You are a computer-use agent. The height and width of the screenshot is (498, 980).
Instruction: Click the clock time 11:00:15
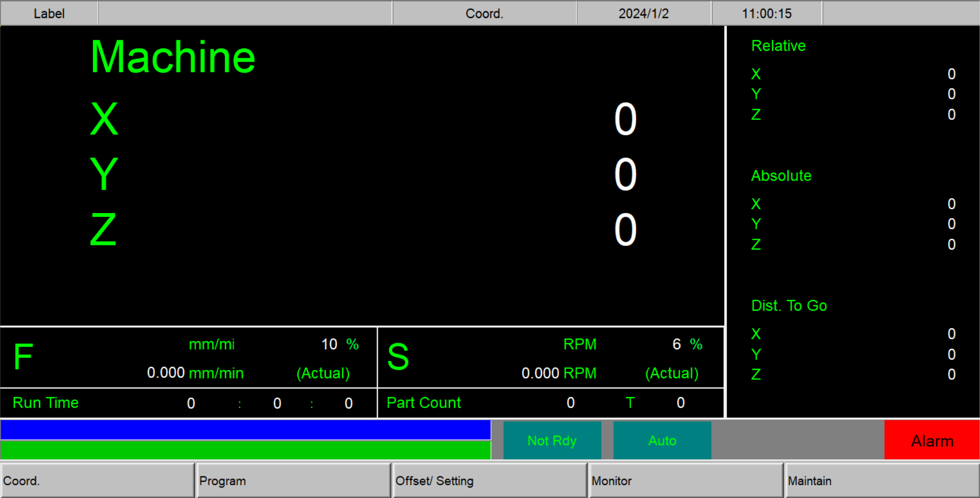point(766,13)
